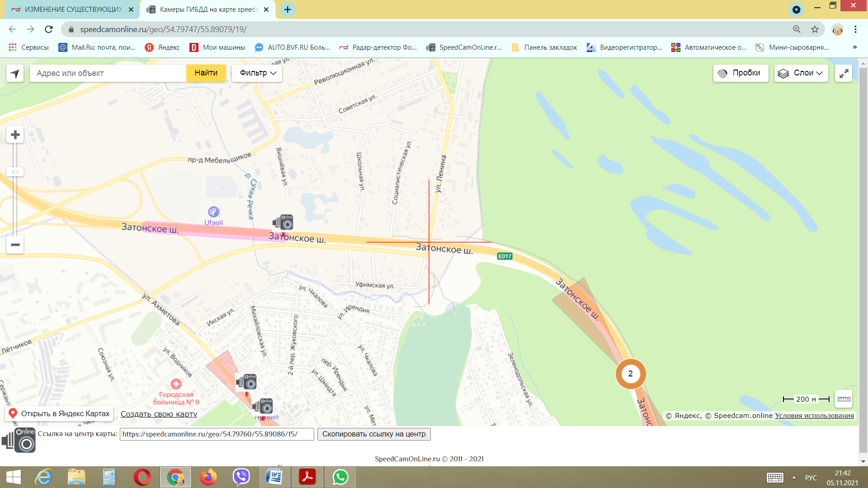Show hidden bookmarks with the chevron
Viewport: 868px width, 488px height.
coord(854,47)
